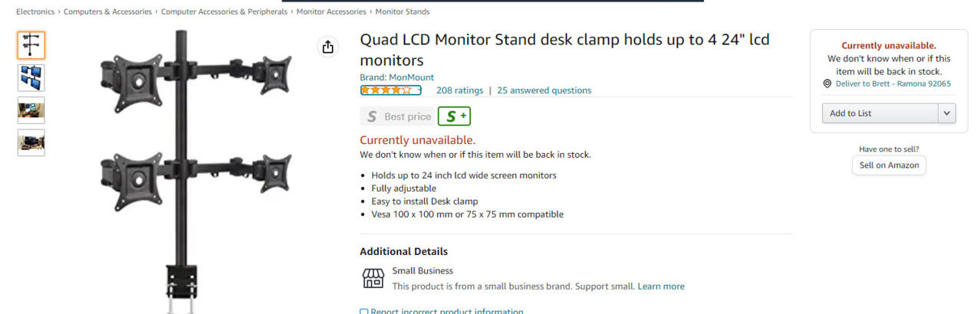Click the green S+ price tracker icon
The image size is (980, 314).
tap(454, 116)
